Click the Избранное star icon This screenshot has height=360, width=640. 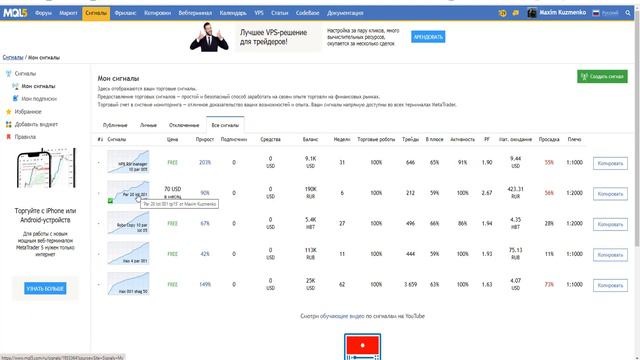pos(9,112)
